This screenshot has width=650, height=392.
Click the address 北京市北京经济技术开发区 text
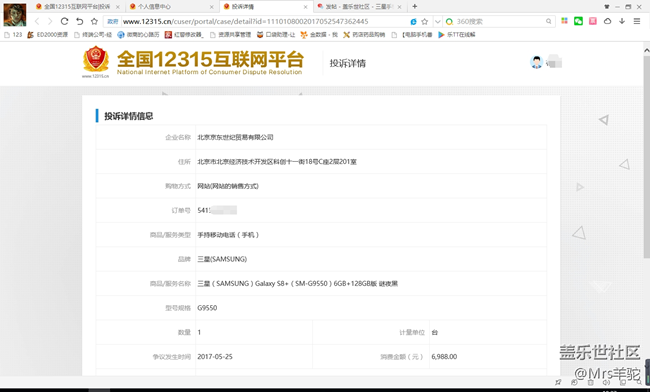tap(277, 162)
